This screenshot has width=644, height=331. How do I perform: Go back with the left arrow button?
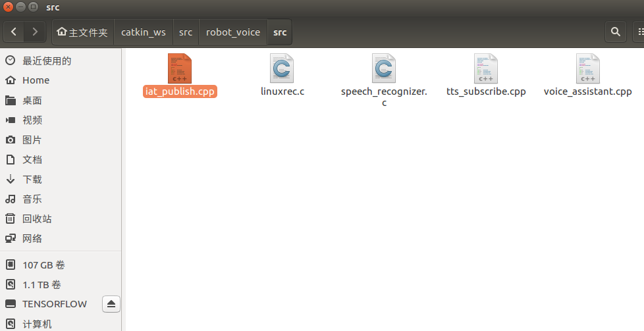pos(14,32)
